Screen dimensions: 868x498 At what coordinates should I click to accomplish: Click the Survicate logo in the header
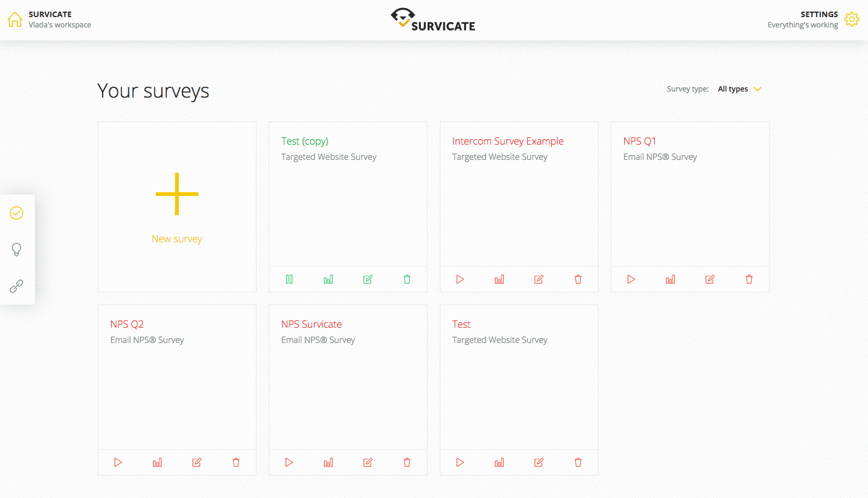(x=433, y=19)
